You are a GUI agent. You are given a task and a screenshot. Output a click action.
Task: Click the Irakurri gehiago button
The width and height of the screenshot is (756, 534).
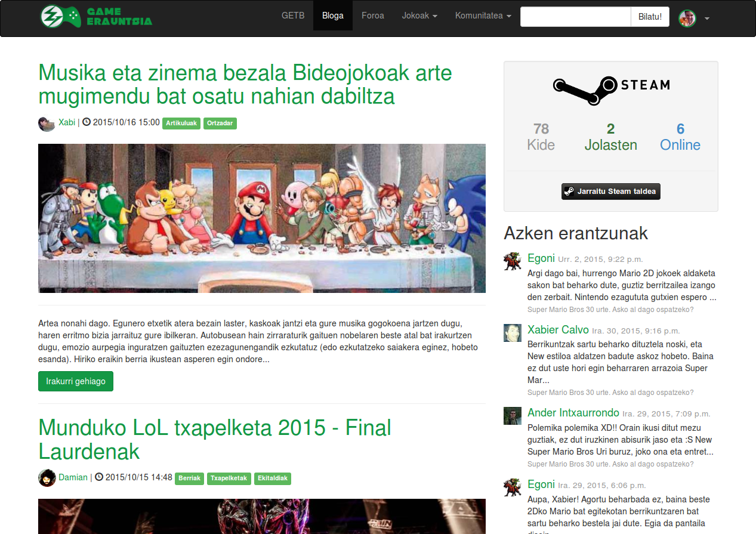[76, 381]
